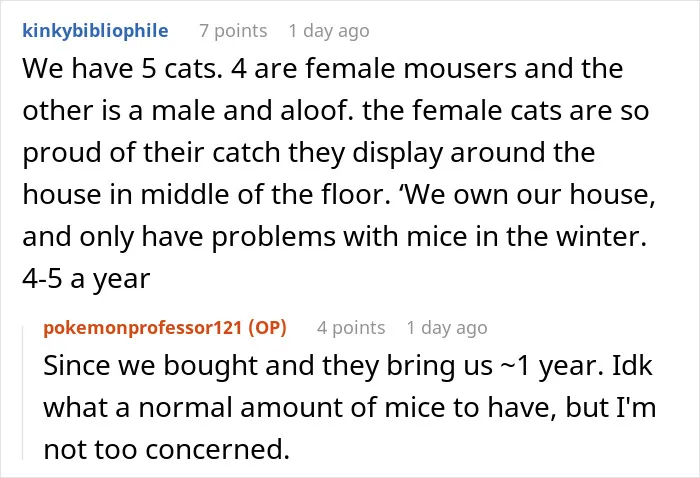Collapse the reply via its thread line
The height and width of the screenshot is (478, 700).
pyautogui.click(x=23, y=393)
